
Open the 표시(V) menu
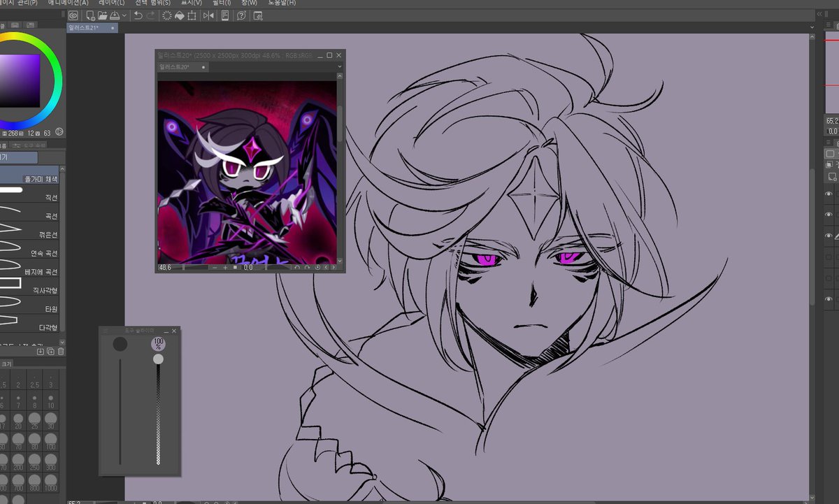click(192, 3)
